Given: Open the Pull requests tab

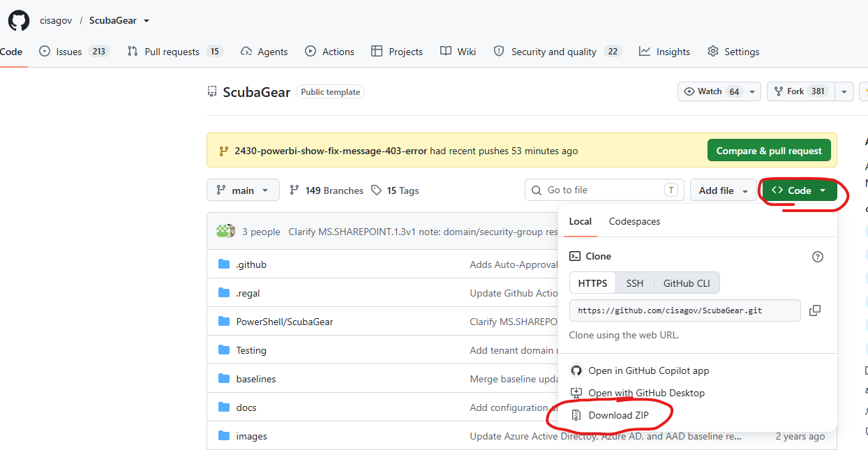Looking at the screenshot, I should (x=174, y=52).
